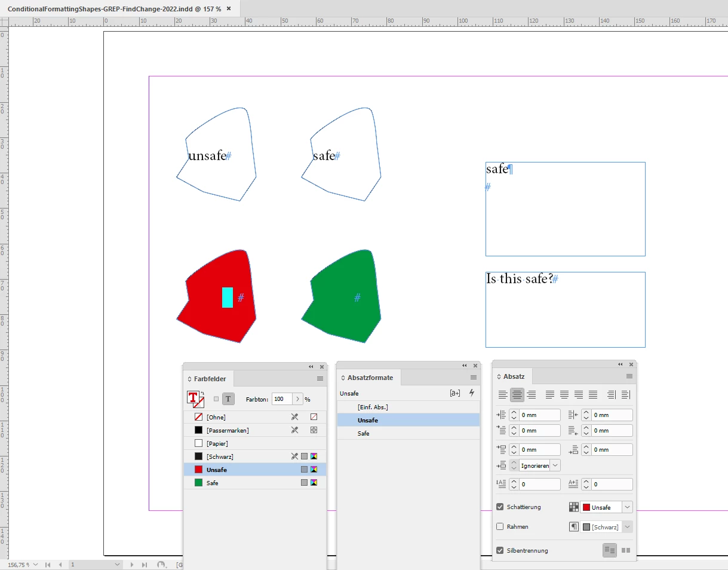Increase the space before paragraph value
Screen dimensions: 728x570
point(514,446)
